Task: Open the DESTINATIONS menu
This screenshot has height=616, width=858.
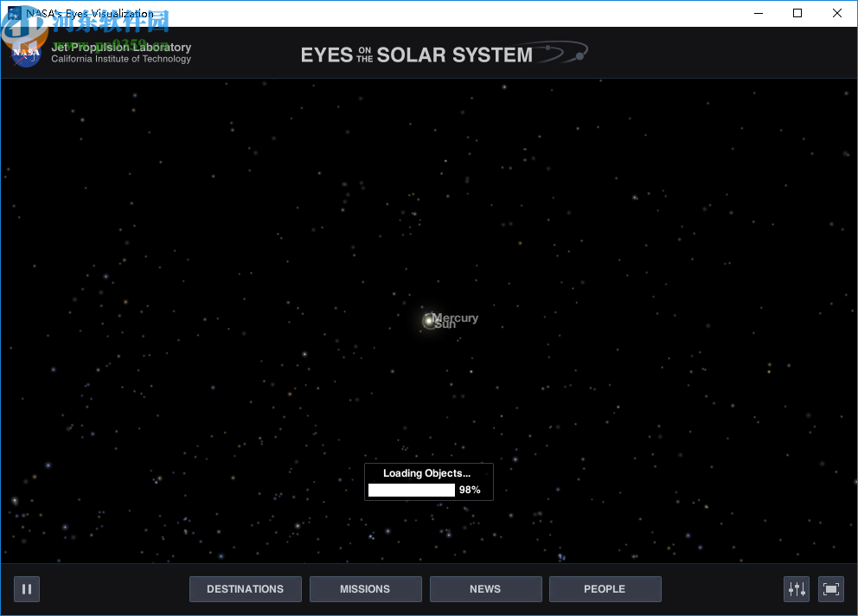Action: 245,588
